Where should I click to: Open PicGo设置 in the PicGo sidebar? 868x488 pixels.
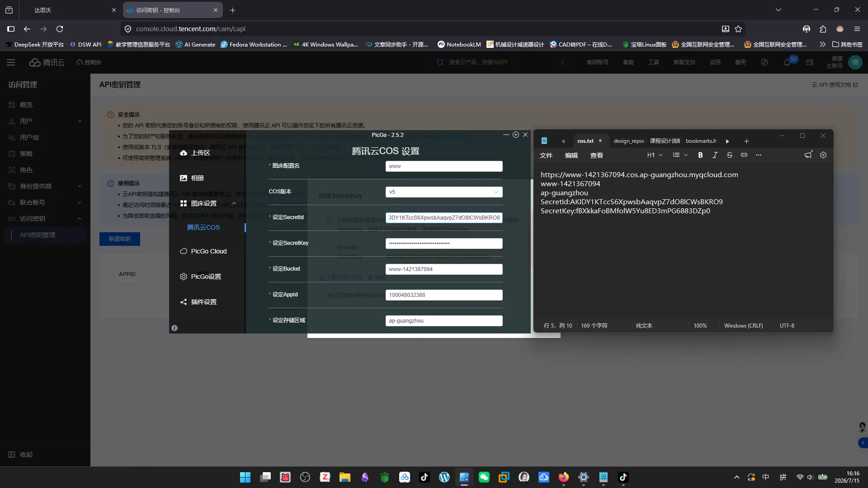[201, 277]
